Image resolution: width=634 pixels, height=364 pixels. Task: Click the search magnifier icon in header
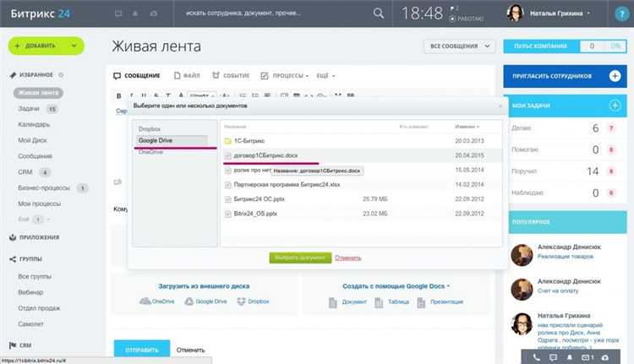pos(379,14)
